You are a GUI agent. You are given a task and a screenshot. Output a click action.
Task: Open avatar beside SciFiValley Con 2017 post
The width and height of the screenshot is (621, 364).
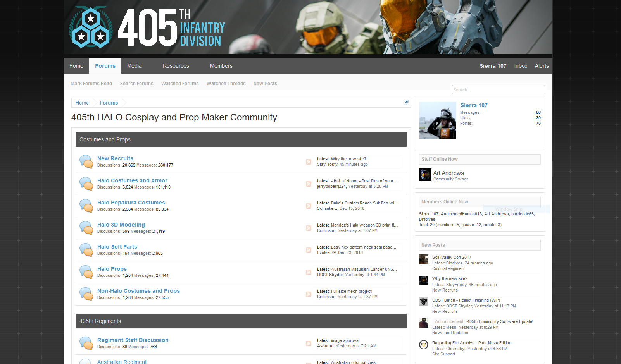[x=424, y=259]
